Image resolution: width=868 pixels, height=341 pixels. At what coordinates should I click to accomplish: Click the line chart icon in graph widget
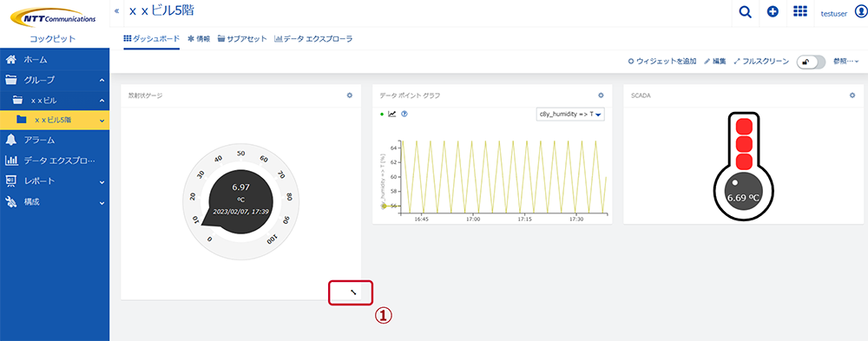tap(392, 114)
